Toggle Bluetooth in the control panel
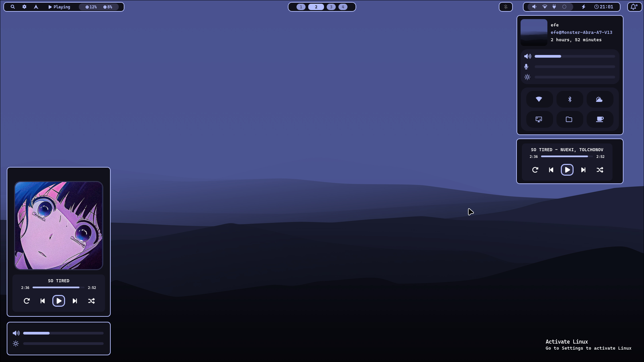 pyautogui.click(x=570, y=100)
